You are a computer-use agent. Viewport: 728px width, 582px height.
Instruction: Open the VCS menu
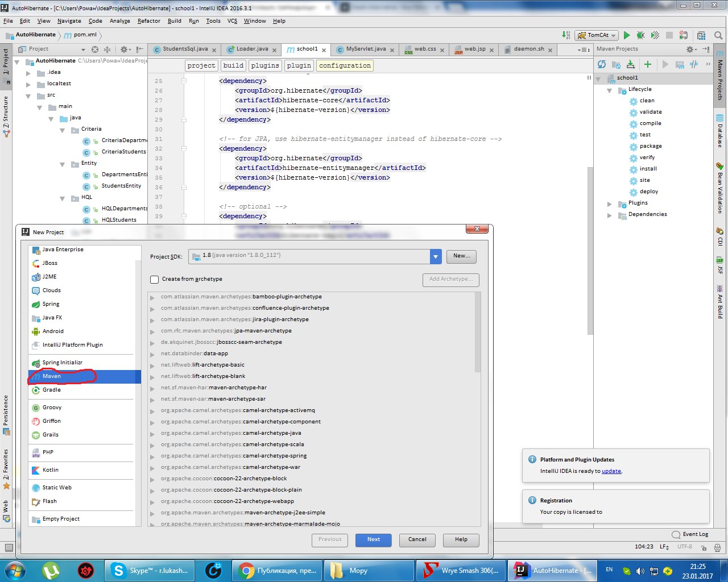pyautogui.click(x=232, y=21)
